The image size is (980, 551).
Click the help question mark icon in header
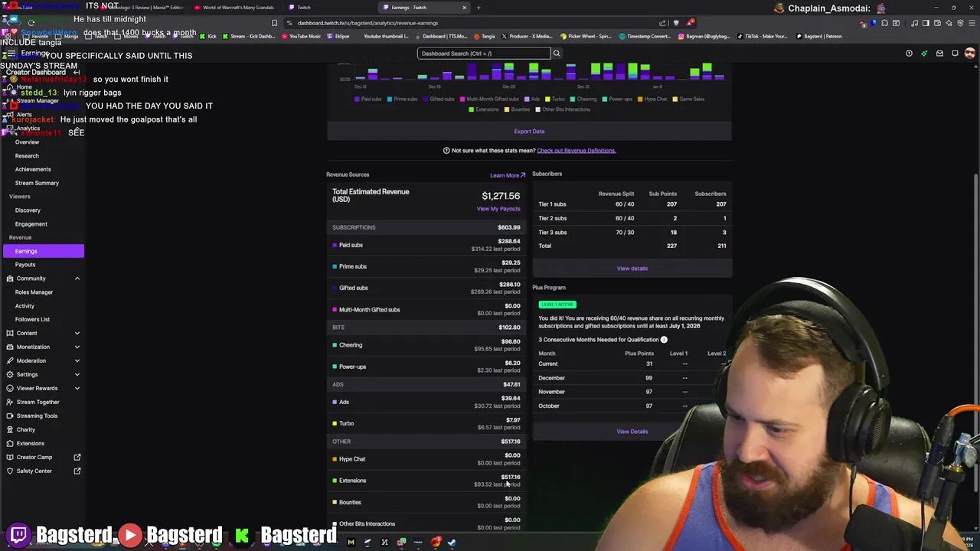pyautogui.click(x=909, y=54)
